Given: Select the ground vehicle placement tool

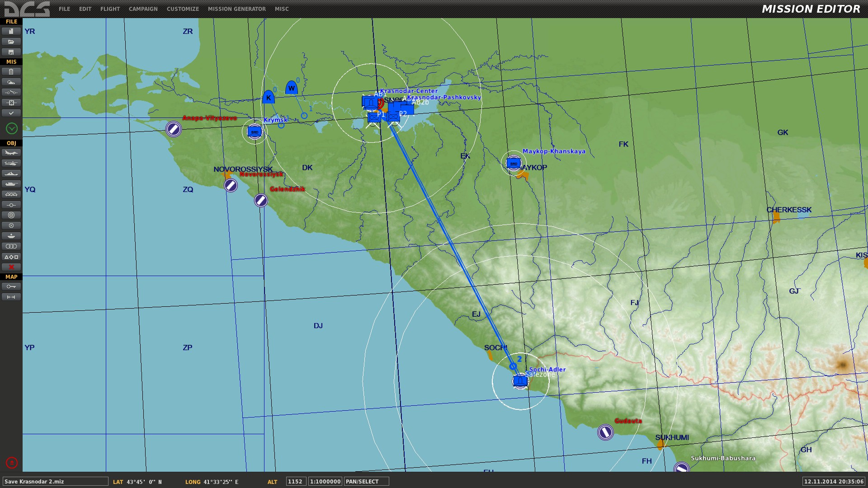Looking at the screenshot, I should coord(11,184).
